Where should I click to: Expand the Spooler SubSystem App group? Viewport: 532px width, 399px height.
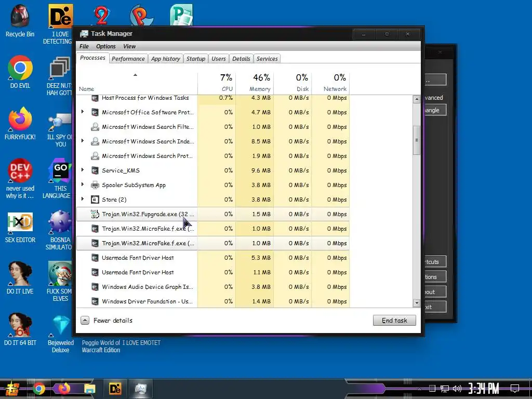pos(83,184)
